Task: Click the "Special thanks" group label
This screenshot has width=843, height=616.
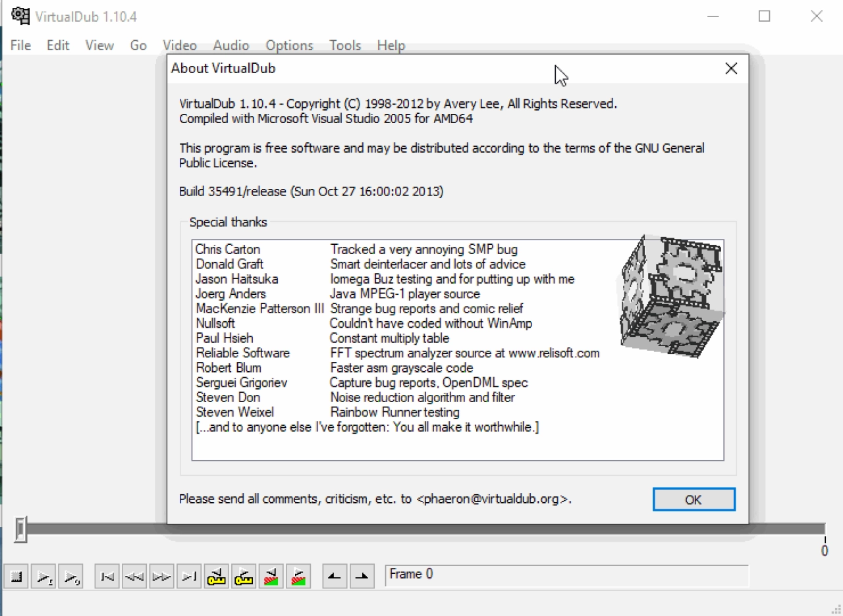Action: (x=228, y=222)
